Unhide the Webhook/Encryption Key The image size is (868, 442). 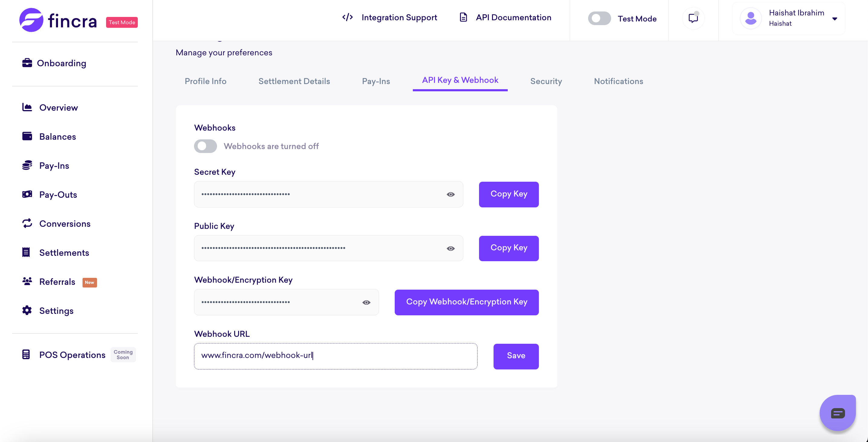pos(366,302)
